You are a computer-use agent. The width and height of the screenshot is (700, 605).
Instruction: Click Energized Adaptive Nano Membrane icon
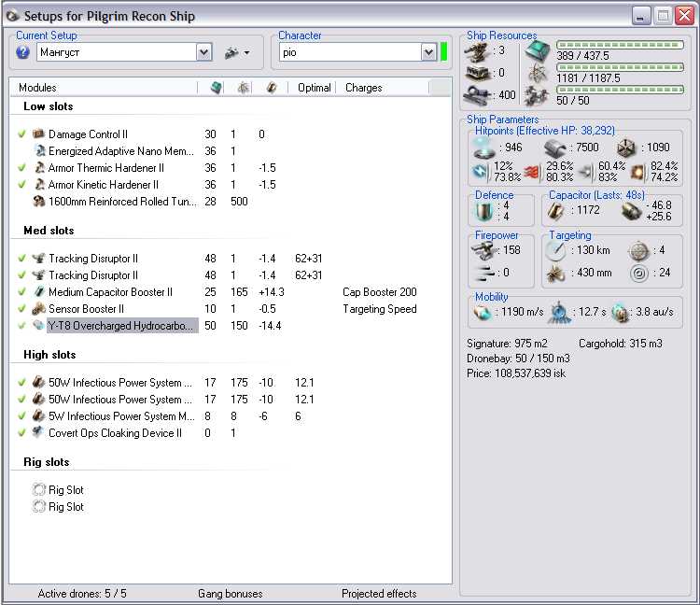(40, 151)
